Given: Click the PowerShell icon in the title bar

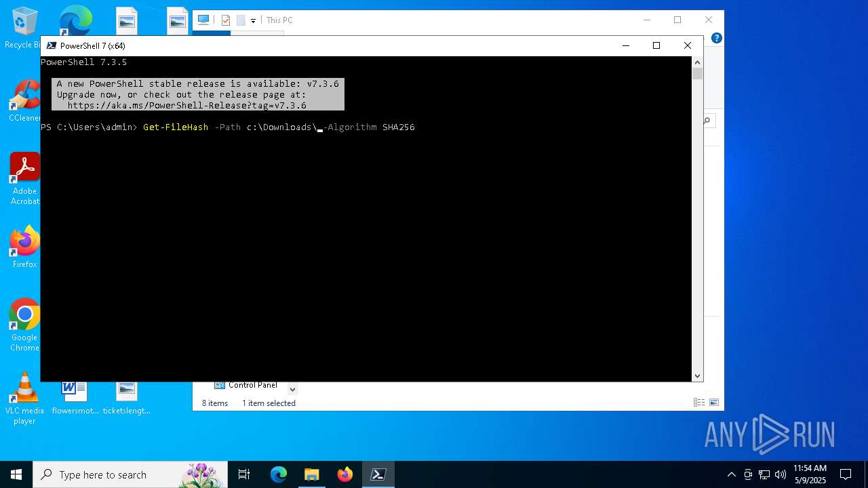Looking at the screenshot, I should pyautogui.click(x=52, y=45).
